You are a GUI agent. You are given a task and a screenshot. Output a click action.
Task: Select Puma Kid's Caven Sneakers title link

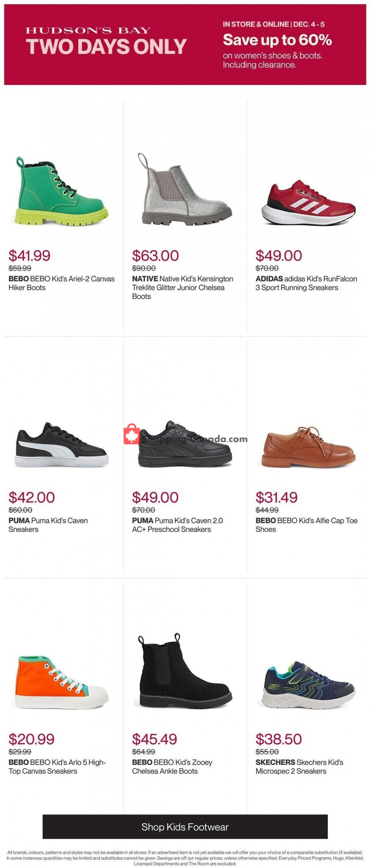tap(48, 525)
